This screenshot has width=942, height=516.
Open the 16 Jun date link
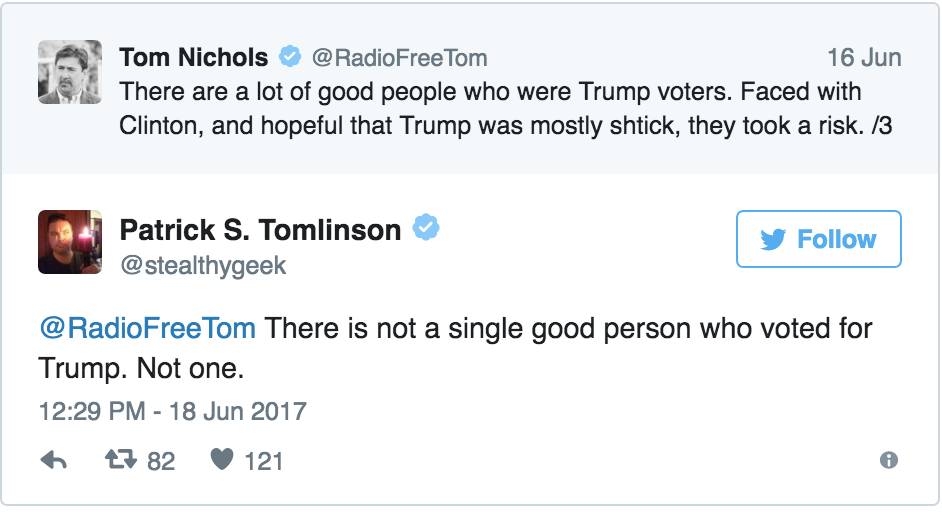coord(865,58)
